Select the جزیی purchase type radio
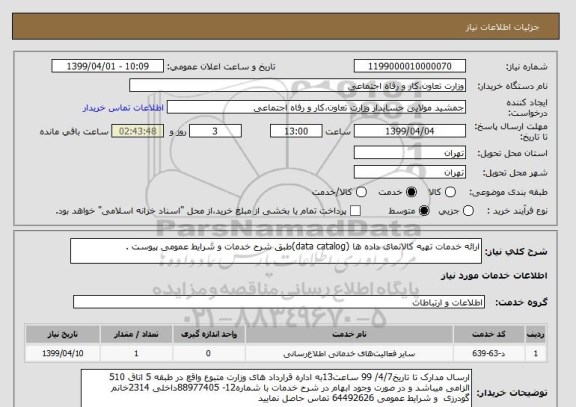 tap(468, 211)
